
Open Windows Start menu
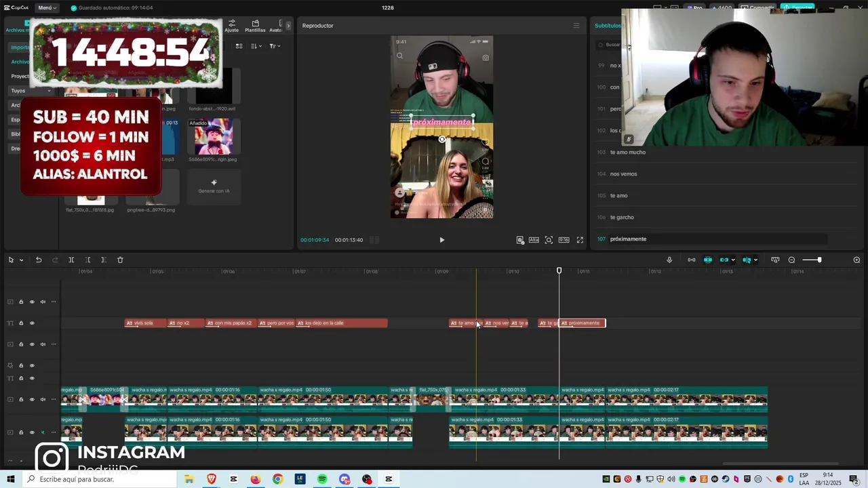click(11, 479)
